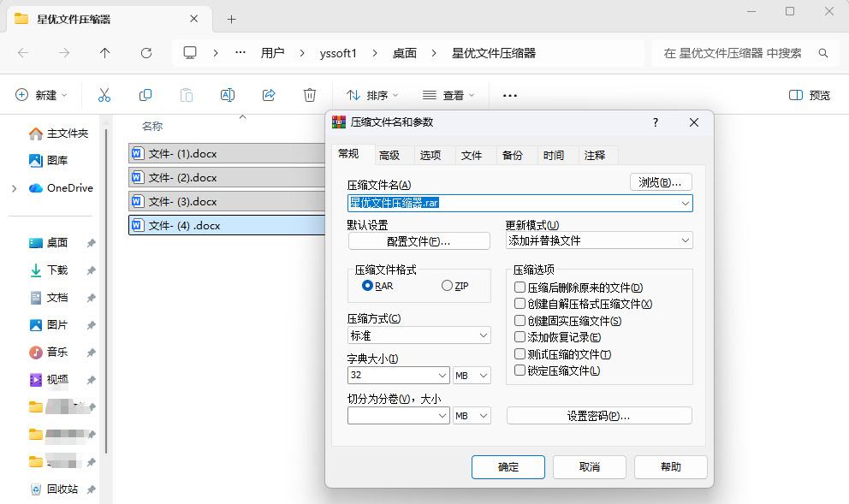Viewport: 849px width, 504px height.
Task: Close the 星优文件压缩器 Explorer tab
Action: 193,19
